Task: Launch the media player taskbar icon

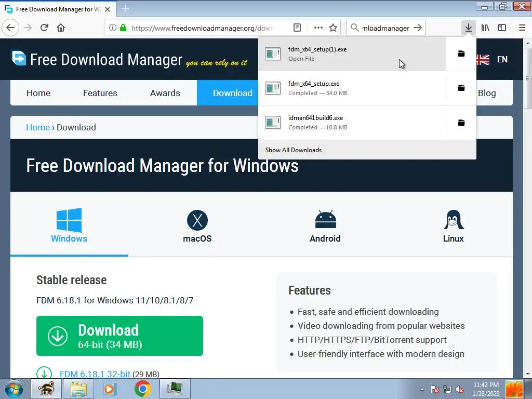Action: [110, 389]
